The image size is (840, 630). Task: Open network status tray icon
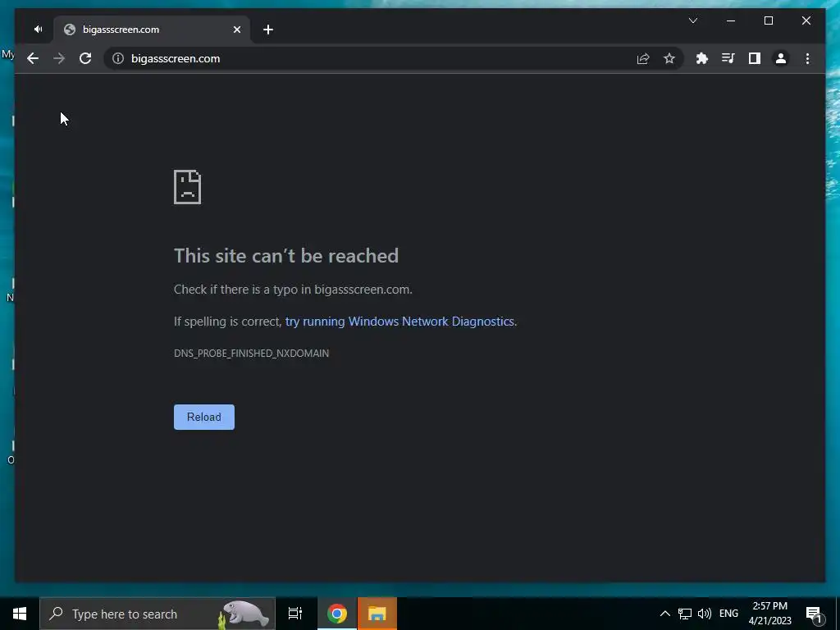(685, 614)
